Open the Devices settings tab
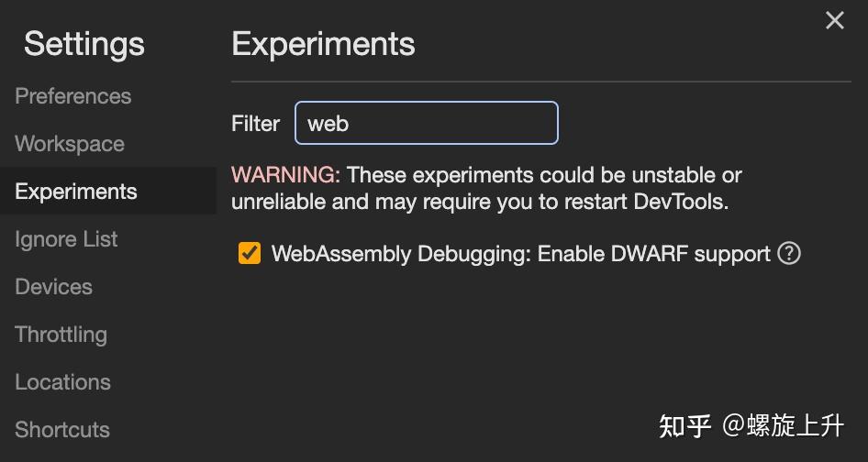The image size is (868, 462). point(54,287)
